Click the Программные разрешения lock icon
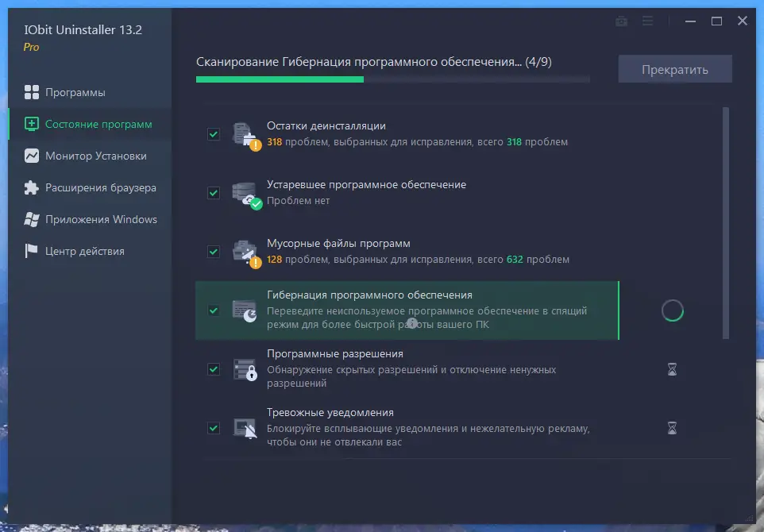764x532 pixels. pyautogui.click(x=244, y=369)
